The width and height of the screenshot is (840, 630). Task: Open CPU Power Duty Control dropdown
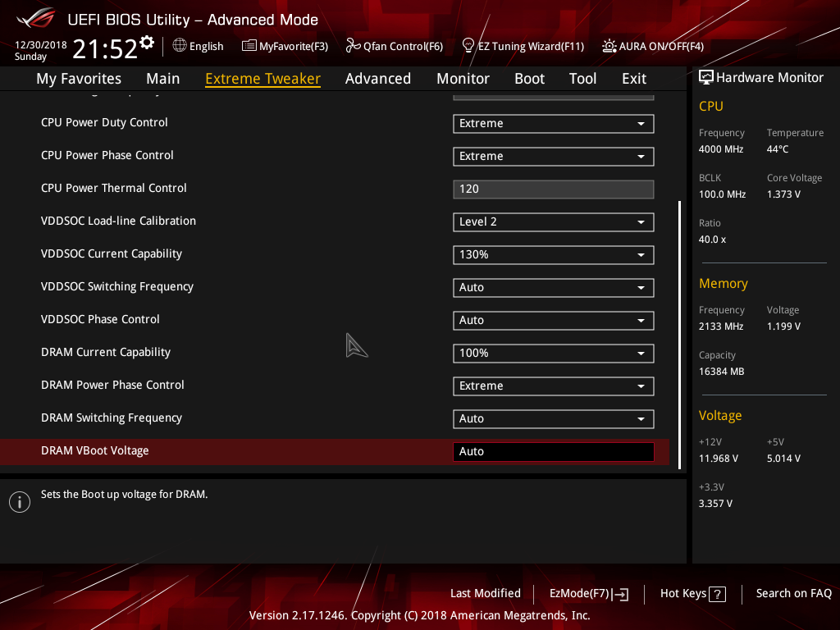pos(554,124)
